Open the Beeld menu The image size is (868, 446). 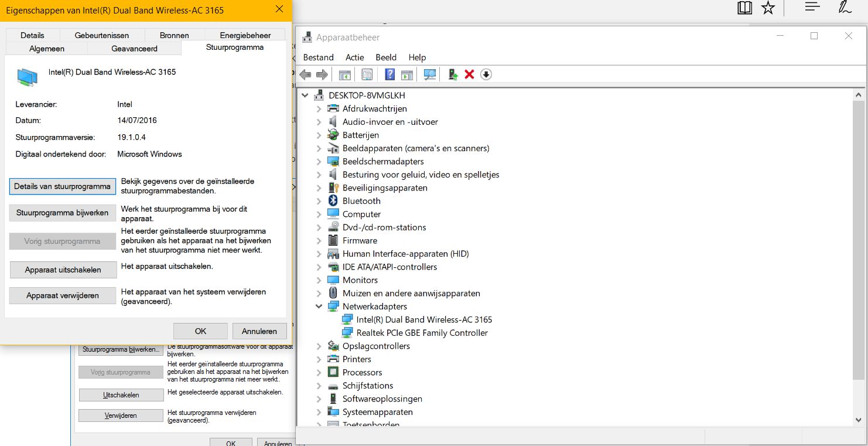pos(386,57)
